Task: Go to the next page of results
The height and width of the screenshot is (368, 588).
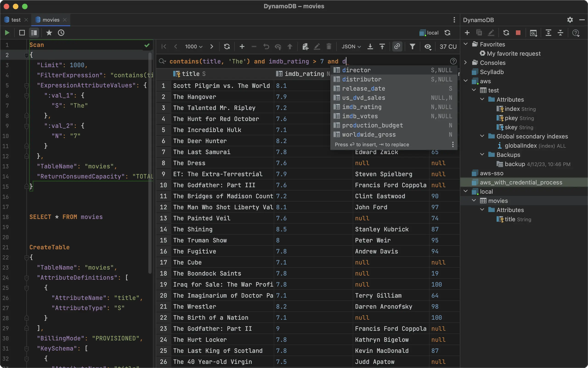Action: point(211,46)
